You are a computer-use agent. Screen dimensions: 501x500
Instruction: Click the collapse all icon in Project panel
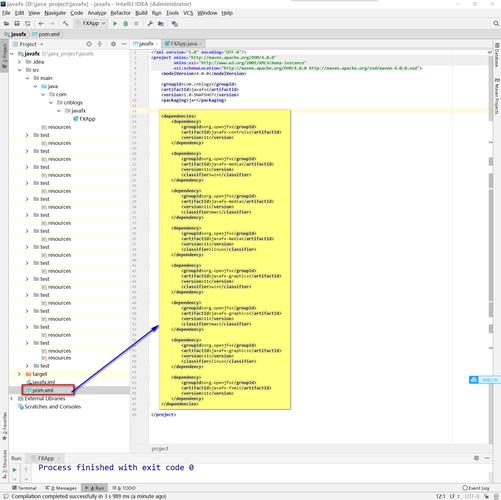point(100,44)
